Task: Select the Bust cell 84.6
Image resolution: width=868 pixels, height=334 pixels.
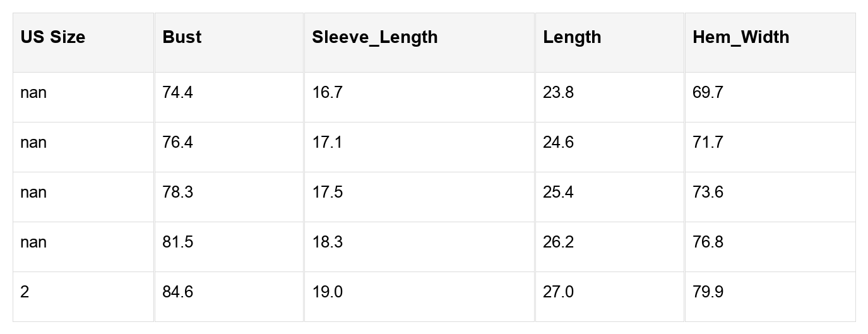Action: tap(177, 292)
